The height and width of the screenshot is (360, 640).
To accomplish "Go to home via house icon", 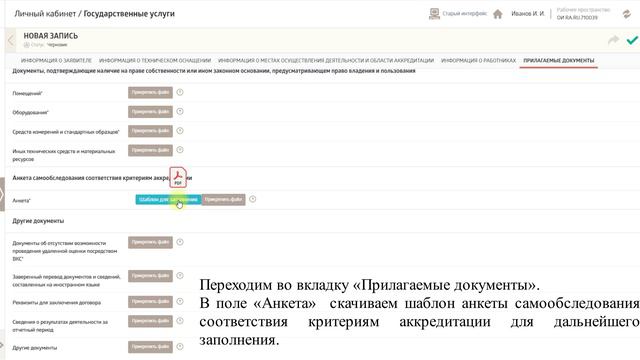I will (x=498, y=14).
